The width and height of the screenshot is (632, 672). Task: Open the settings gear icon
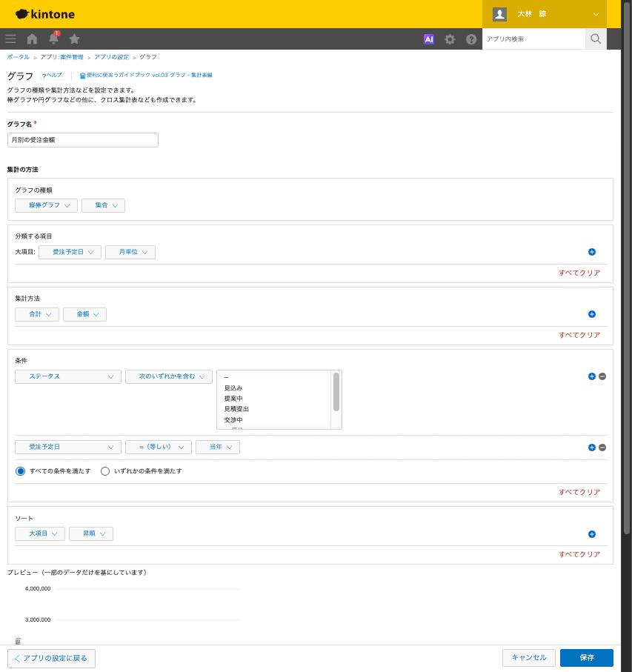[450, 39]
